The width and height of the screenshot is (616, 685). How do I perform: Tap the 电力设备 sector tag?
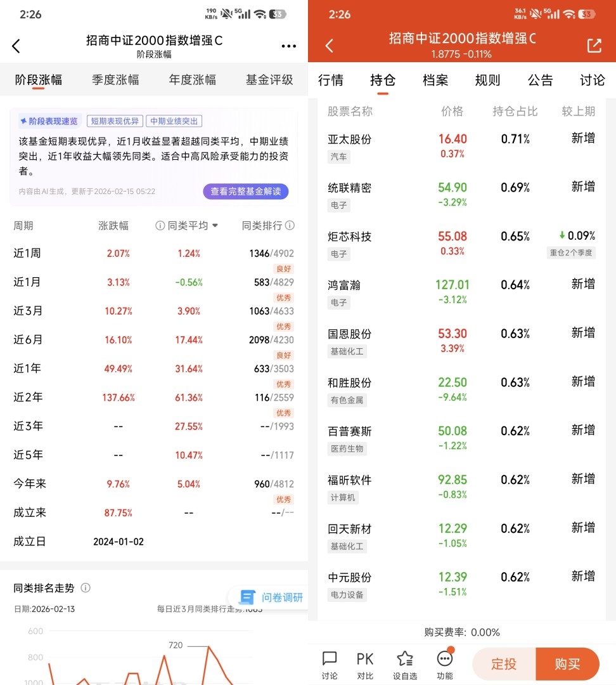coord(347,595)
